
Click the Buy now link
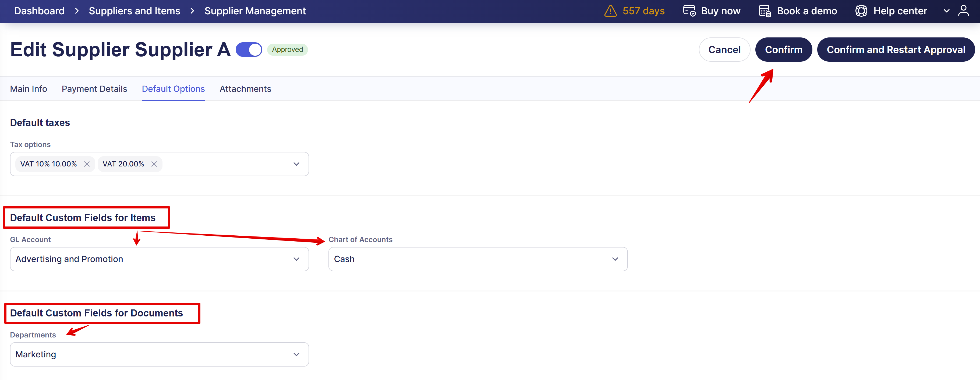[721, 11]
